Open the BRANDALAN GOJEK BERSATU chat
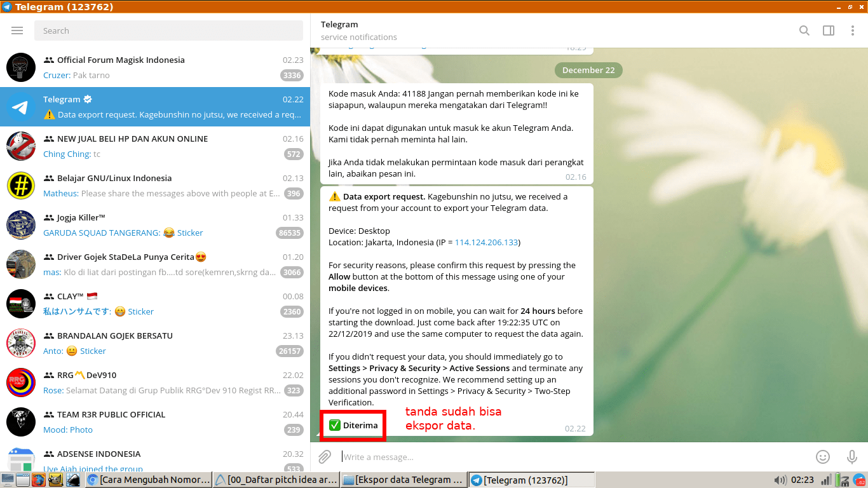Image resolution: width=868 pixels, height=488 pixels. pyautogui.click(x=155, y=343)
